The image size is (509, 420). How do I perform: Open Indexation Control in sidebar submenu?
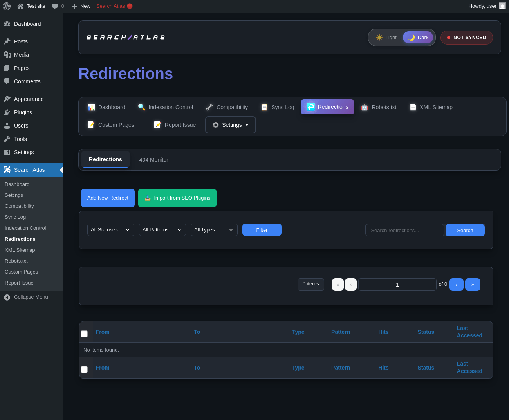[25, 228]
